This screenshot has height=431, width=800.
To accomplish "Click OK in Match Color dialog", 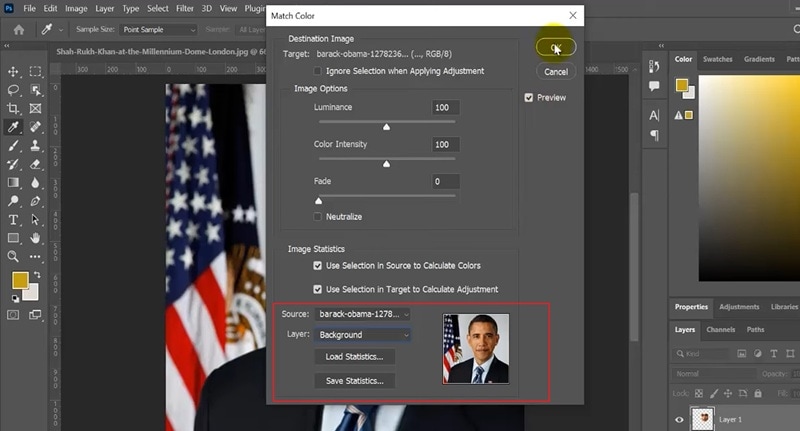I will [x=556, y=47].
